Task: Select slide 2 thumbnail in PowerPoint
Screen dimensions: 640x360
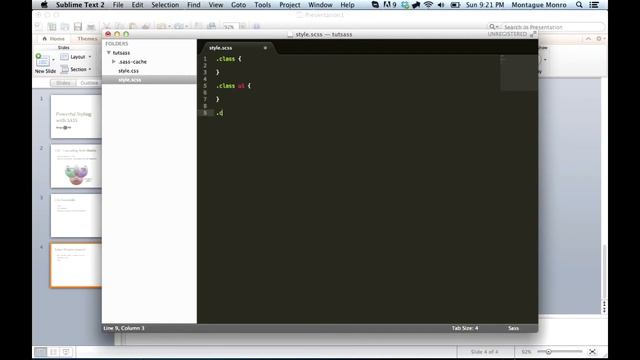Action: 76,166
